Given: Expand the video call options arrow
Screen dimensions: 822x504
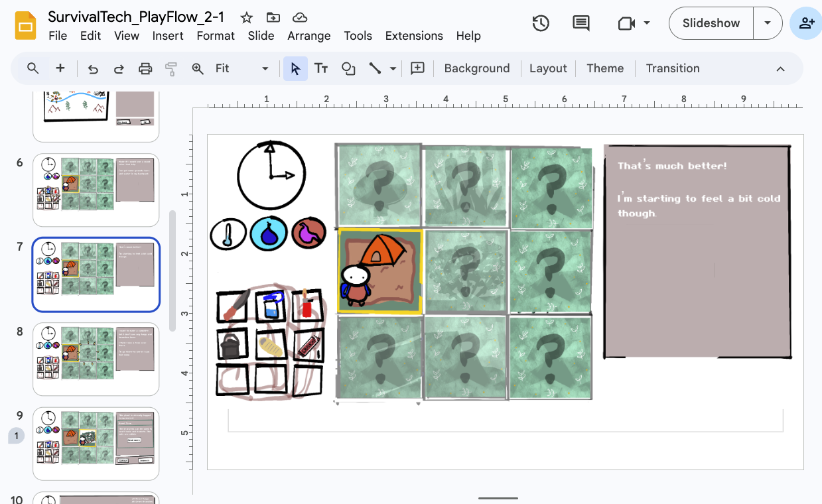Looking at the screenshot, I should click(x=647, y=23).
